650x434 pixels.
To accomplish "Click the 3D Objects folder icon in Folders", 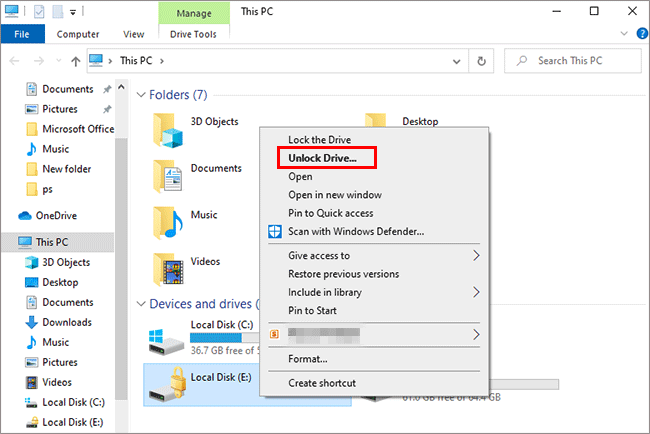I will point(167,131).
